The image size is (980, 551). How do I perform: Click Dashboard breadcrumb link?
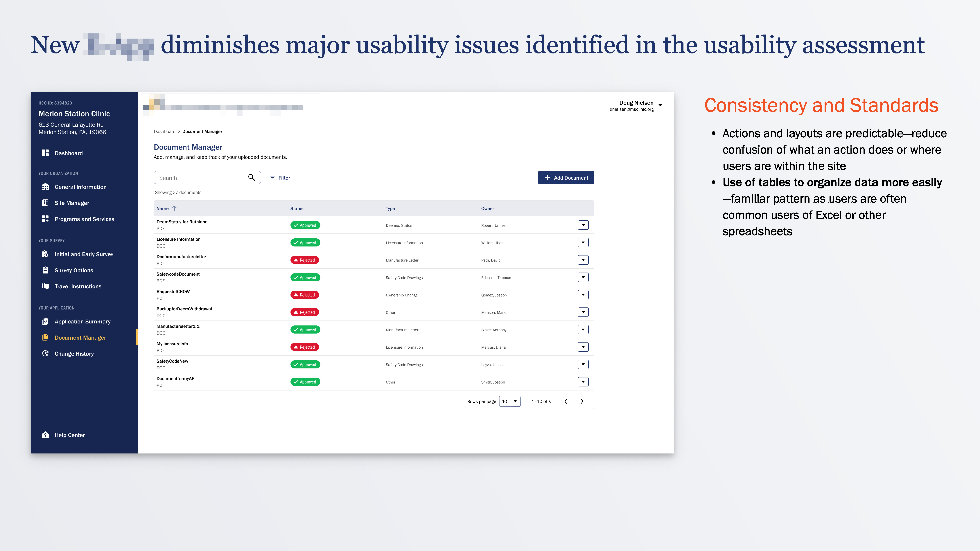[x=164, y=132]
